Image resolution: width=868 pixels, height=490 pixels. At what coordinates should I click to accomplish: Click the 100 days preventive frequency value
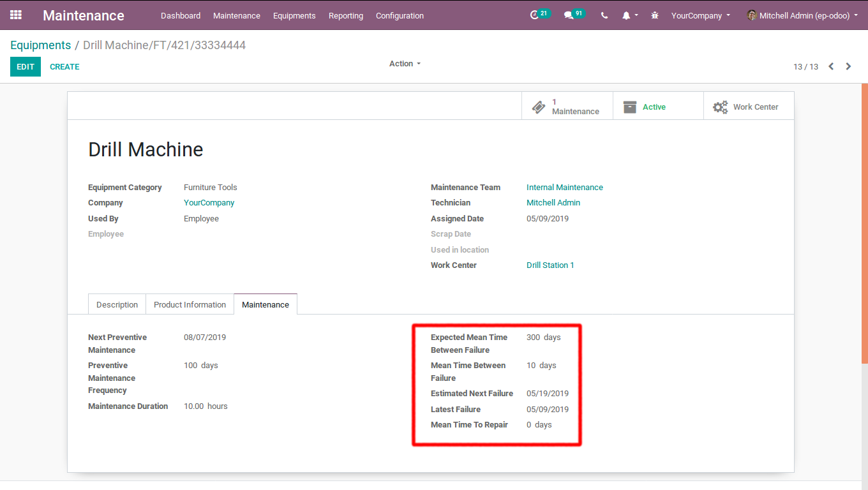click(x=201, y=366)
